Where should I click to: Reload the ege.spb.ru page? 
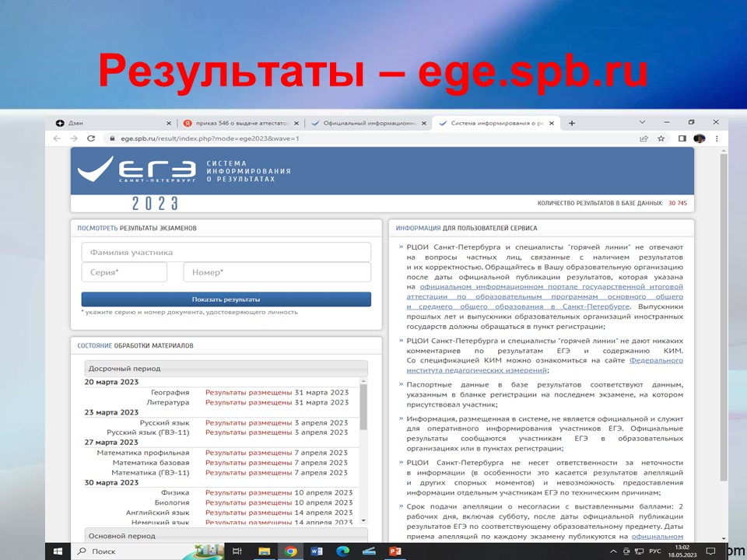tap(91, 138)
